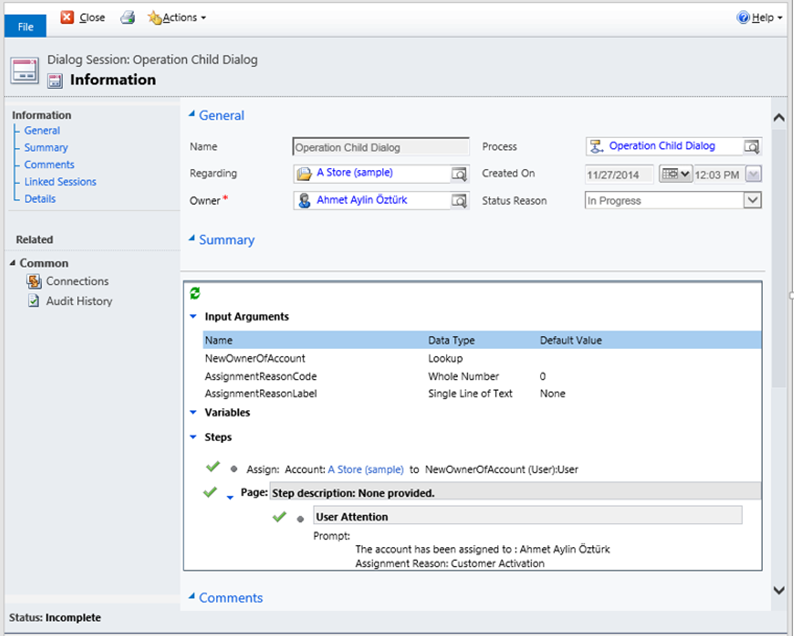Open Operation Child Dialog process link

[662, 146]
